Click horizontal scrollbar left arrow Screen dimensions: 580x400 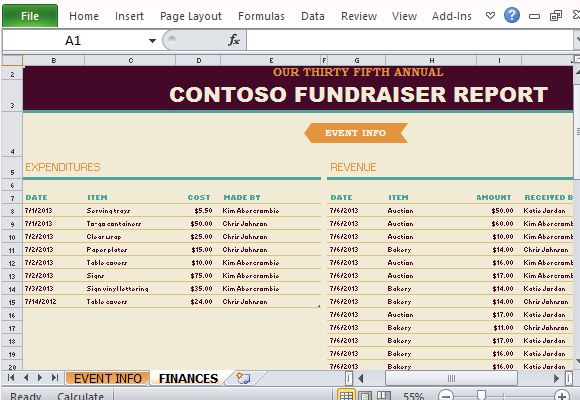pos(361,378)
